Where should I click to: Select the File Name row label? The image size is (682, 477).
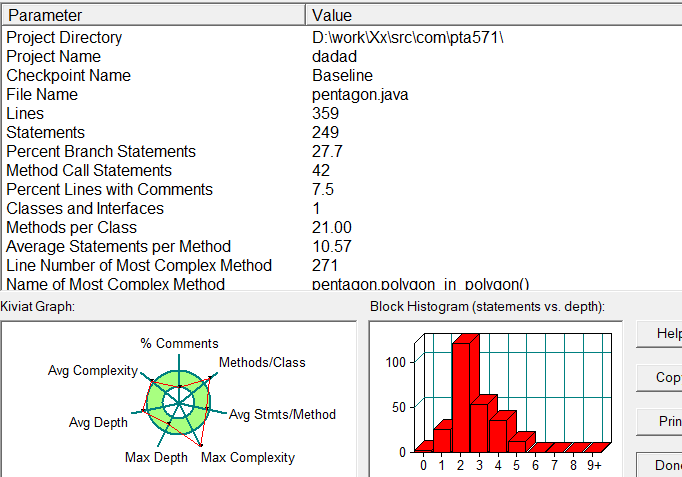coord(42,94)
